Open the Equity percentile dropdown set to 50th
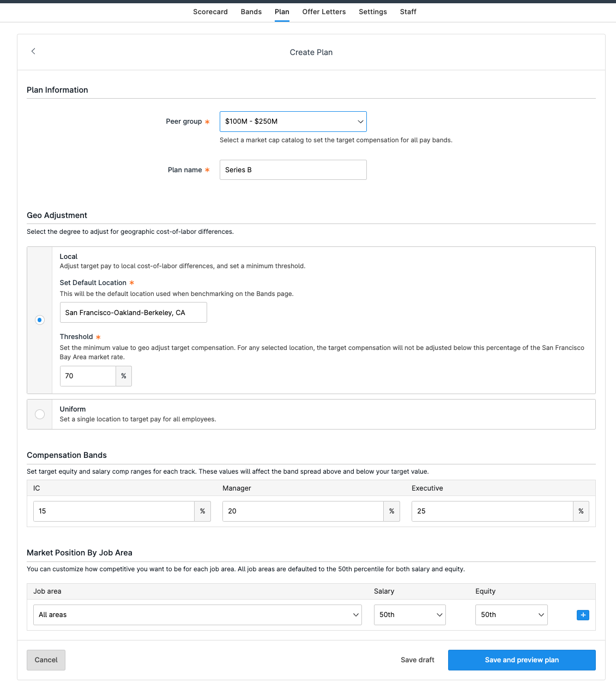The height and width of the screenshot is (689, 616). 511,614
